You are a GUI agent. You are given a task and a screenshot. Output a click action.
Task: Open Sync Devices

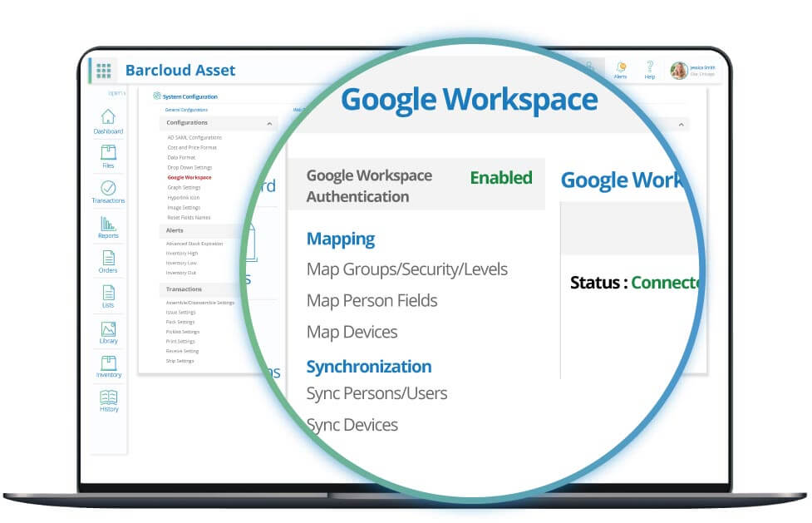click(x=352, y=425)
